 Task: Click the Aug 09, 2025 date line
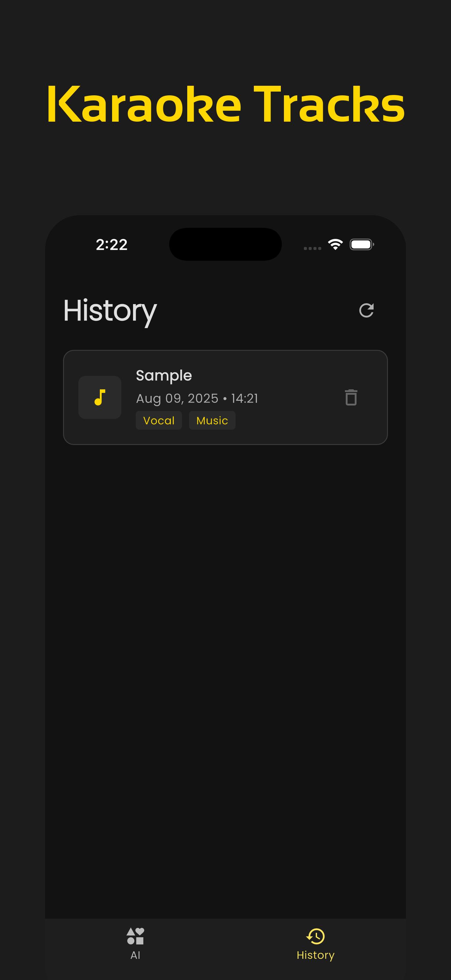[197, 398]
